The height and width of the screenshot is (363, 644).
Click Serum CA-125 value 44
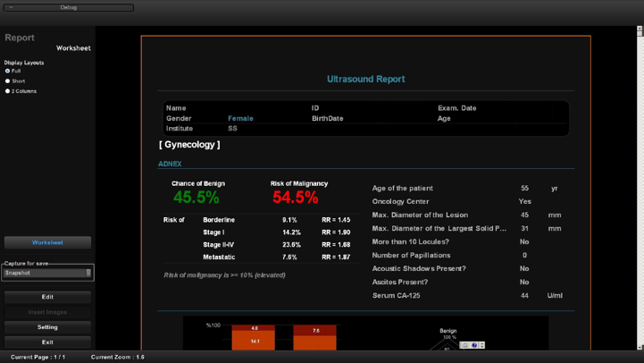point(524,296)
